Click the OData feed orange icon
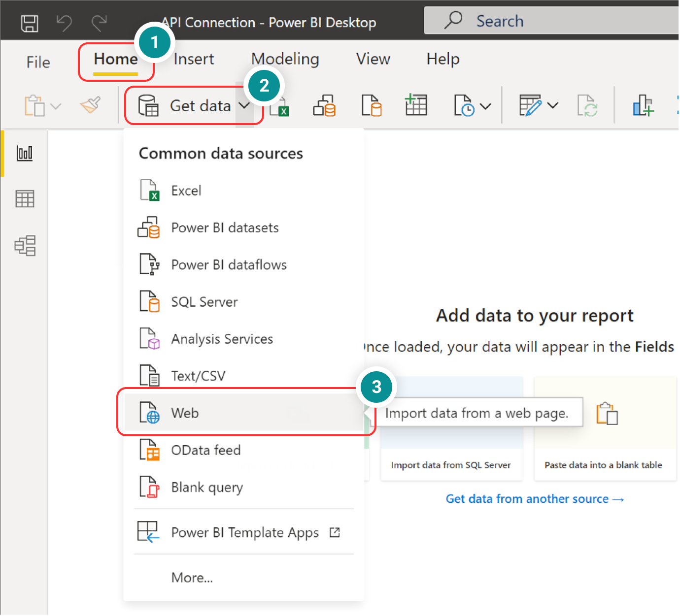 (x=149, y=450)
